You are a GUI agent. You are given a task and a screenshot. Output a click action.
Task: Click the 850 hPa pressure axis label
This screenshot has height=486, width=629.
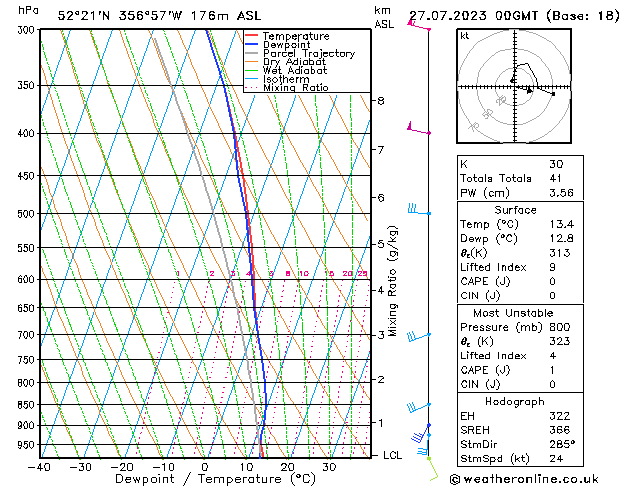28,405
